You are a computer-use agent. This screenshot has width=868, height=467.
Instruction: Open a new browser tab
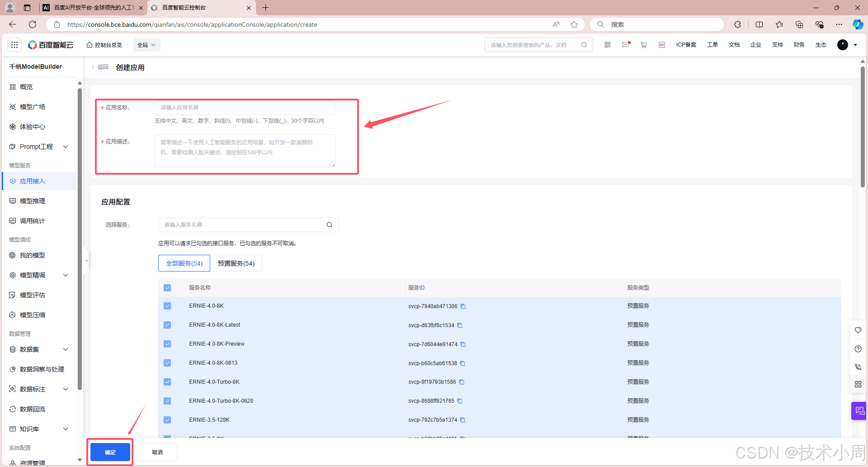pyautogui.click(x=265, y=8)
